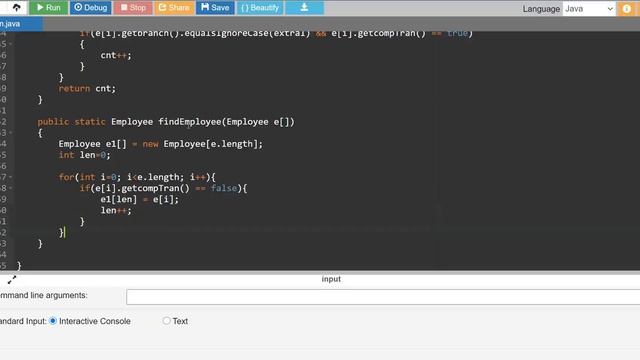Select the .java file tab
Viewport: 640px width, 360px height.
click(x=20, y=24)
